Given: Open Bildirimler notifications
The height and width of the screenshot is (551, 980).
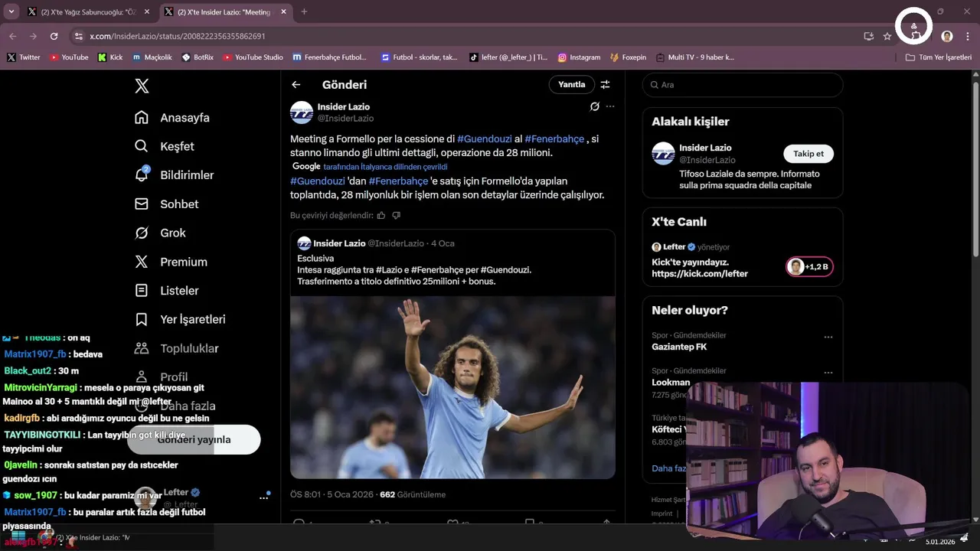Looking at the screenshot, I should (175, 175).
